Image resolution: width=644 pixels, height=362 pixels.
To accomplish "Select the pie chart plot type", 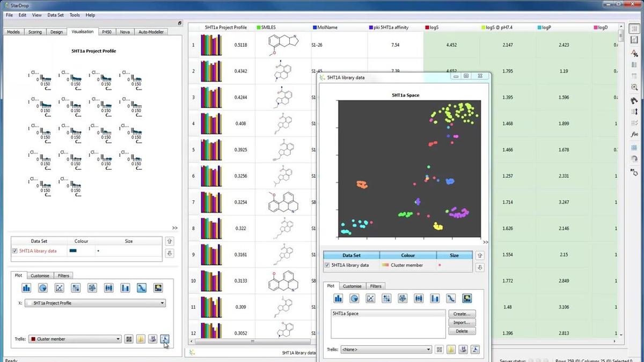I will point(43,287).
